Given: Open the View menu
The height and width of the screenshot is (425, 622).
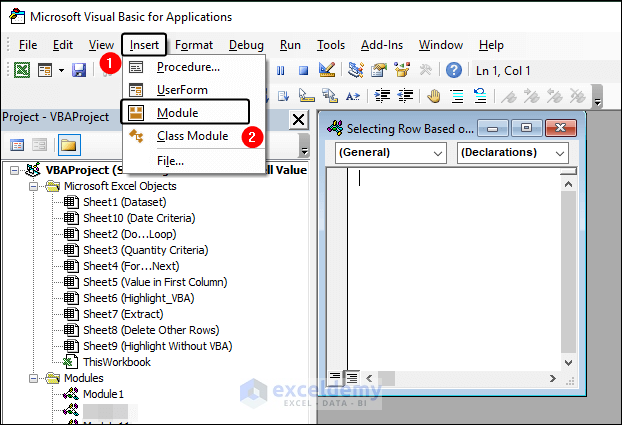Looking at the screenshot, I should tap(101, 45).
